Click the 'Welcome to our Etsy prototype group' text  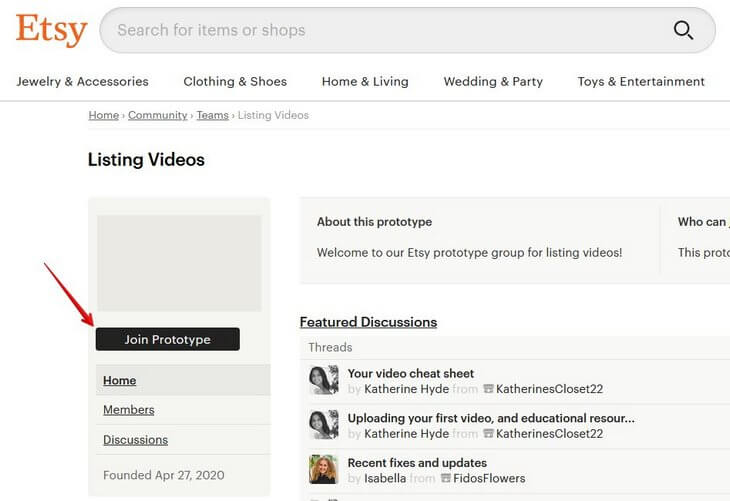tap(469, 252)
